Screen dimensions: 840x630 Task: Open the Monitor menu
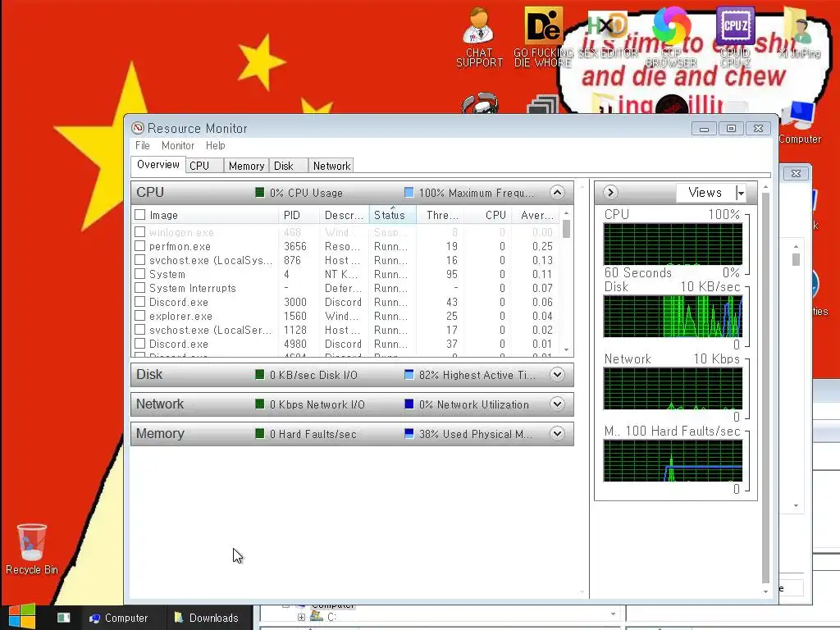click(x=178, y=146)
